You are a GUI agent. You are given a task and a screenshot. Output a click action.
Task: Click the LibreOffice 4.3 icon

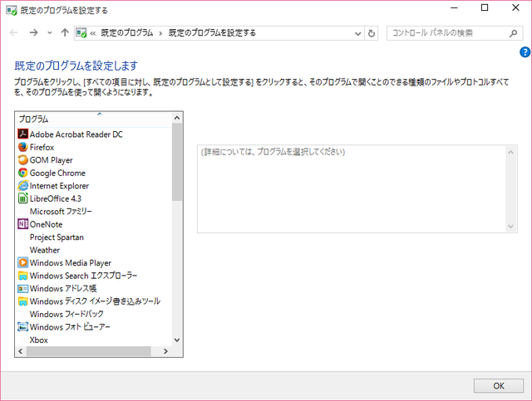tap(22, 198)
